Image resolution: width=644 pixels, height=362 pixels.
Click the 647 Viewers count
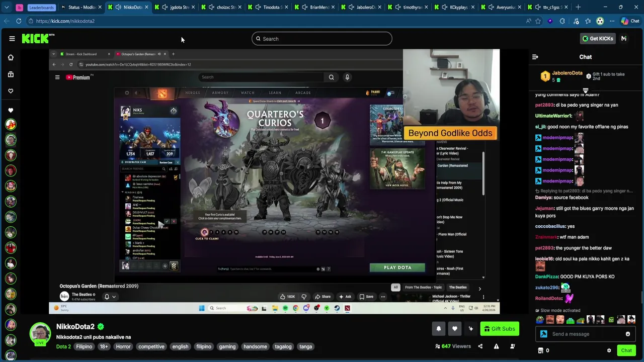pos(453,346)
